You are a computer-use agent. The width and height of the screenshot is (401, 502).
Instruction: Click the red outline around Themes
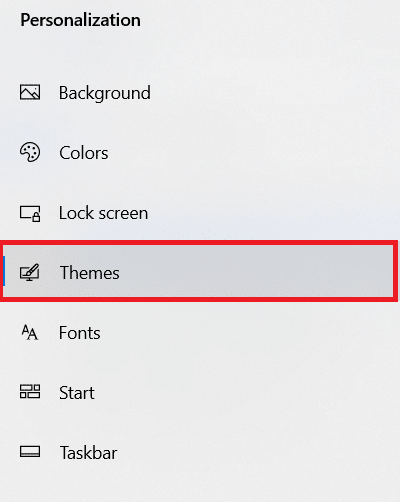coord(199,242)
